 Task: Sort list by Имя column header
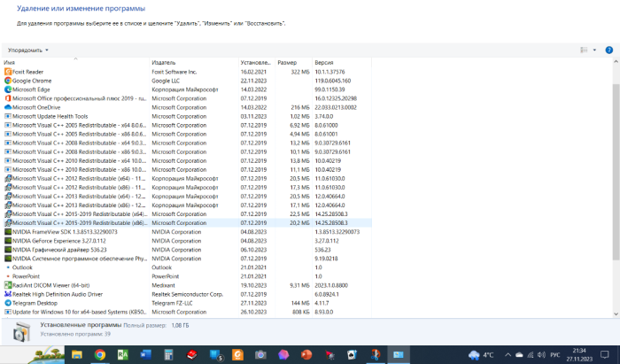pos(10,63)
